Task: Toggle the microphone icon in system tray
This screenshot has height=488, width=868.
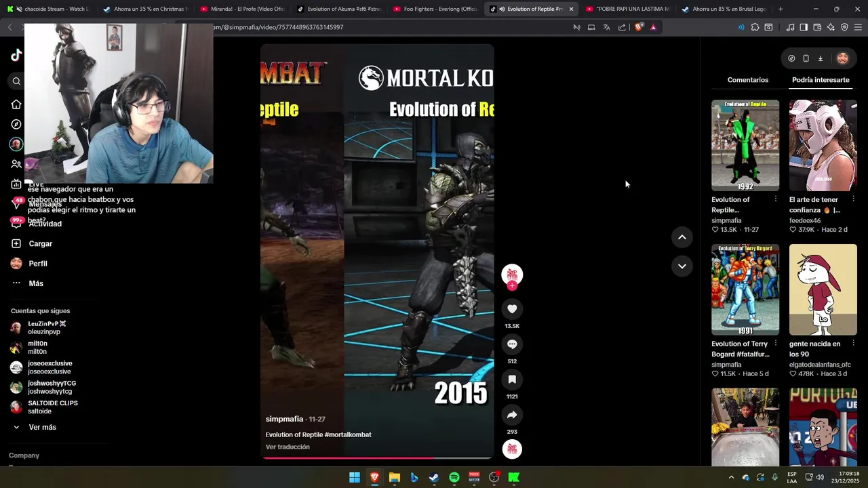Action: pyautogui.click(x=774, y=478)
